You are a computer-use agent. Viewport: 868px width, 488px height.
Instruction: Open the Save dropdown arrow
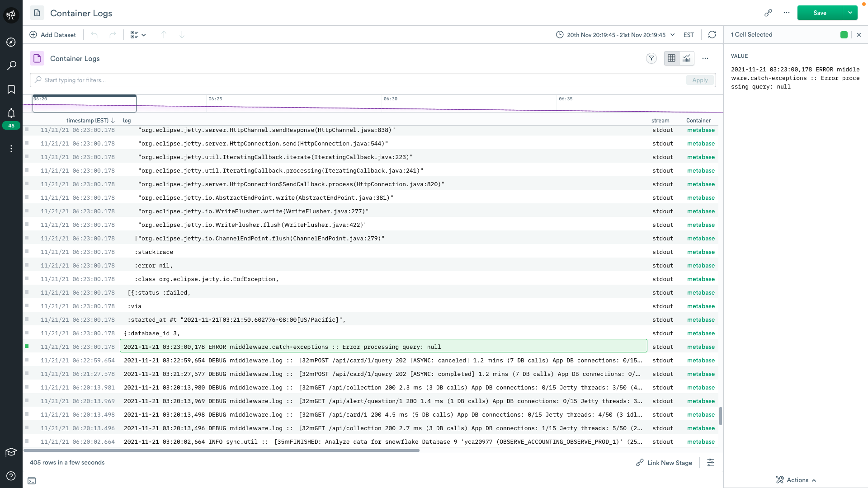[850, 13]
